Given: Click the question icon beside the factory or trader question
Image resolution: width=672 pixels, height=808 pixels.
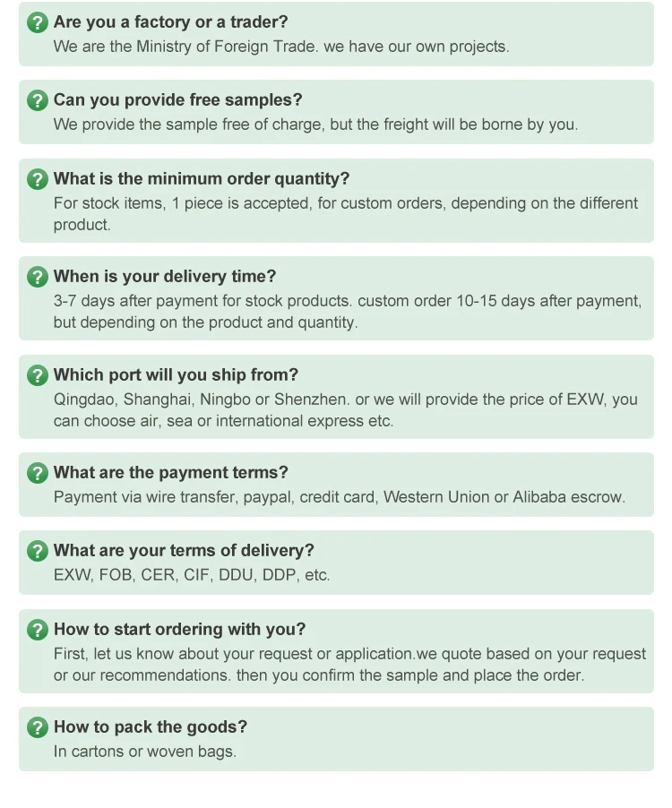Looking at the screenshot, I should coord(38,22).
